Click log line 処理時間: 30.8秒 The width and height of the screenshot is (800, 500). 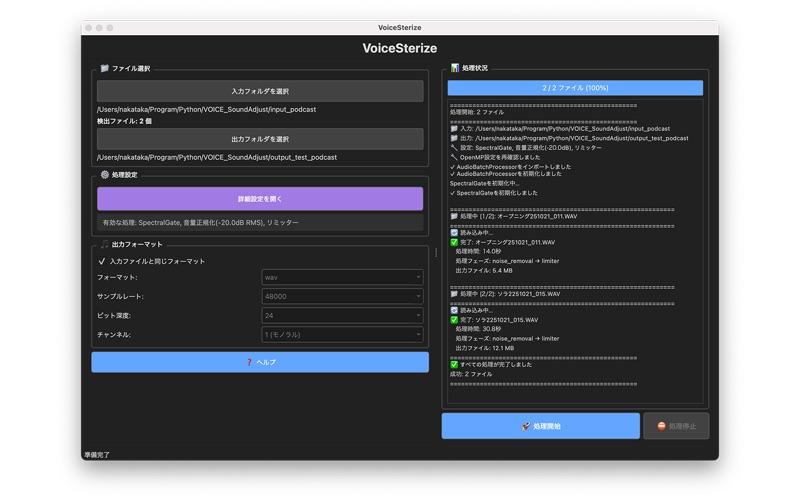[x=478, y=329]
